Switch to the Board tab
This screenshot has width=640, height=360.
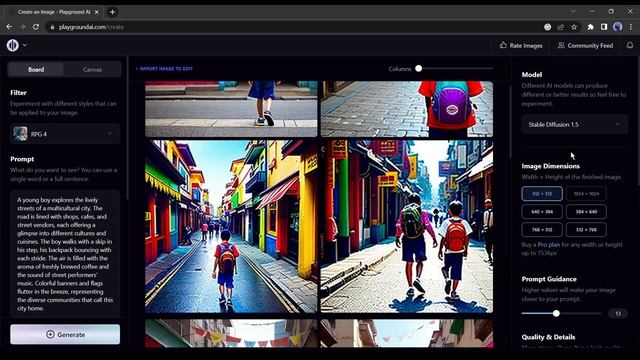coord(36,69)
